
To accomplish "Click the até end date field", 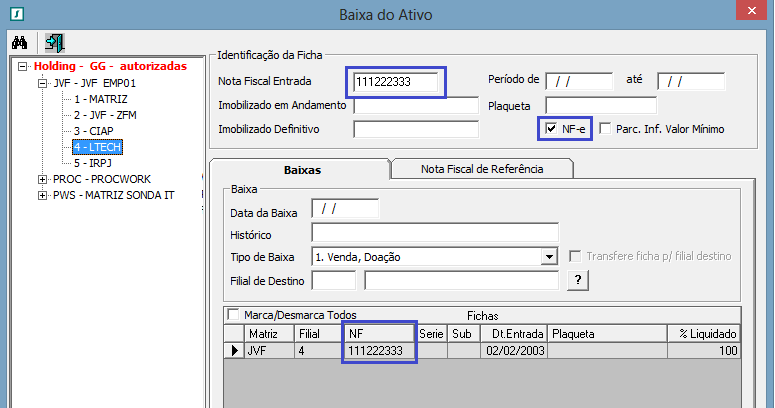I will [691, 81].
